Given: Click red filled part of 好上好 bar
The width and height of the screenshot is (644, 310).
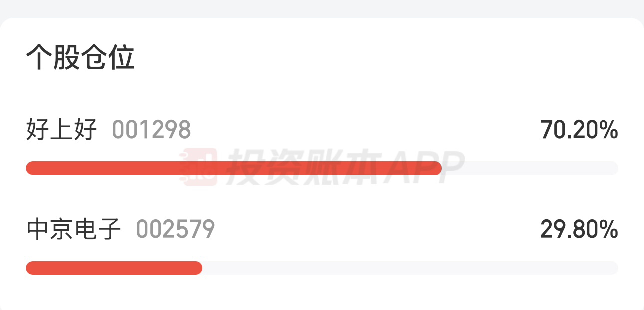Looking at the screenshot, I should pos(234,168).
